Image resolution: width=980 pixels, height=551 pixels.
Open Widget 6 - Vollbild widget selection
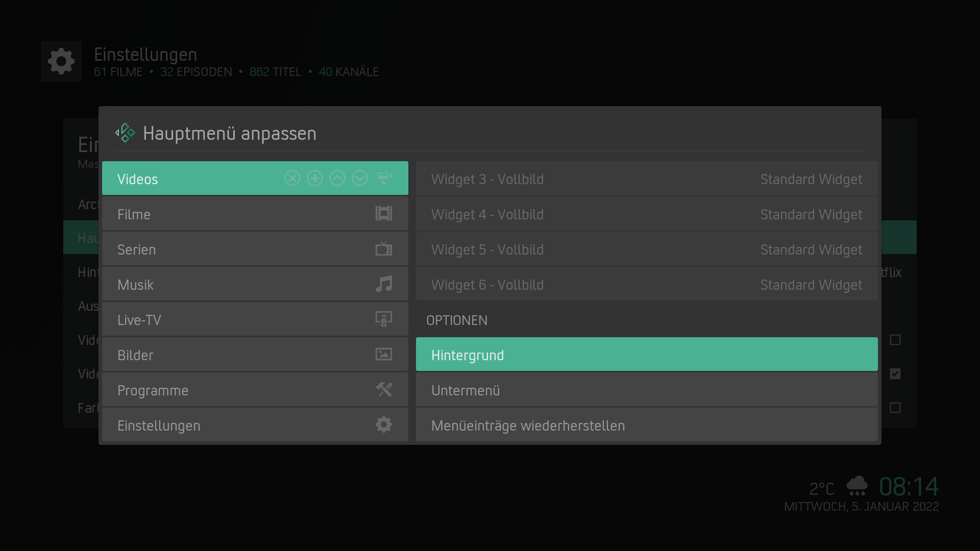[647, 284]
